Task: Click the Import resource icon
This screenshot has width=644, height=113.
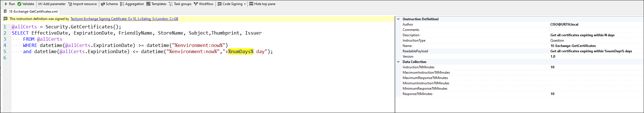Action: pos(70,4)
